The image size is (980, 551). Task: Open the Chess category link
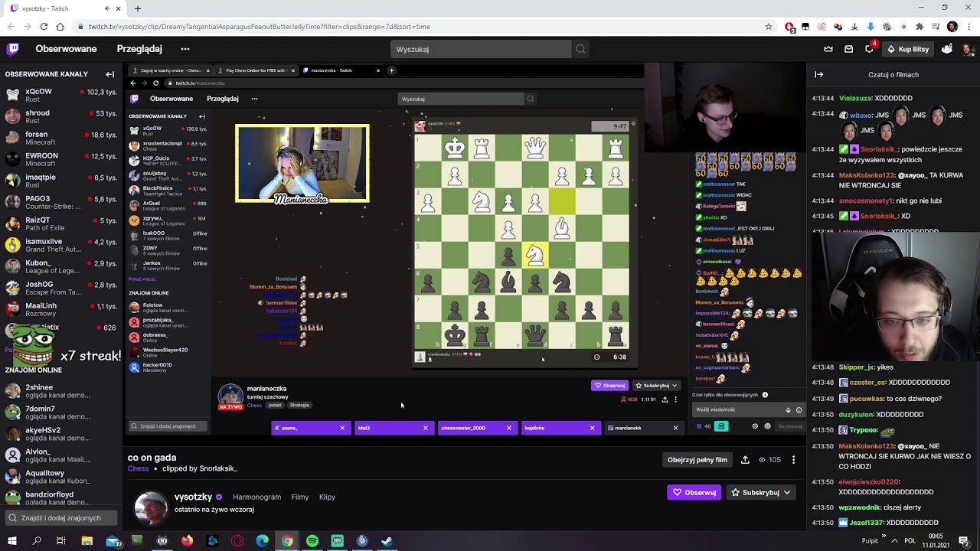[x=138, y=468]
